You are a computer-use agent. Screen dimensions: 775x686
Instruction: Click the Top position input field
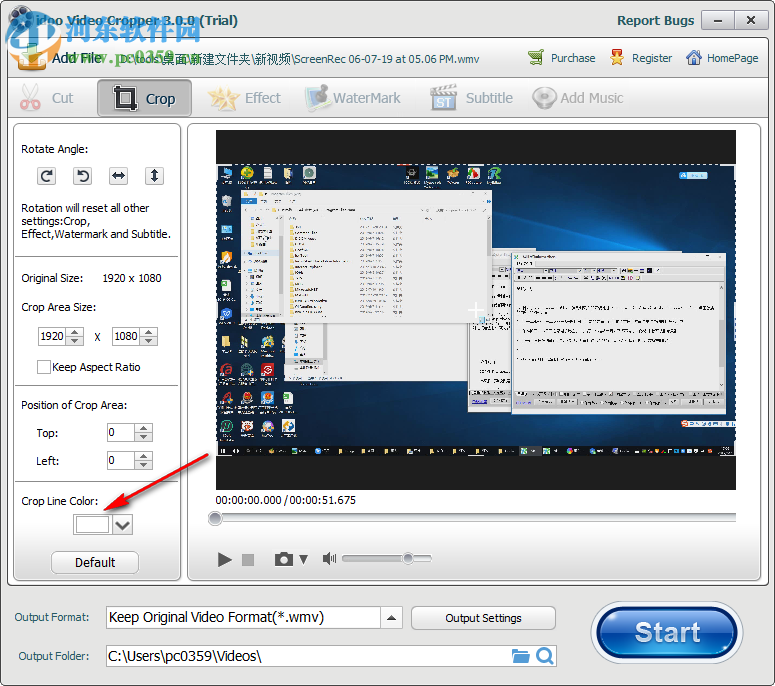click(x=121, y=432)
